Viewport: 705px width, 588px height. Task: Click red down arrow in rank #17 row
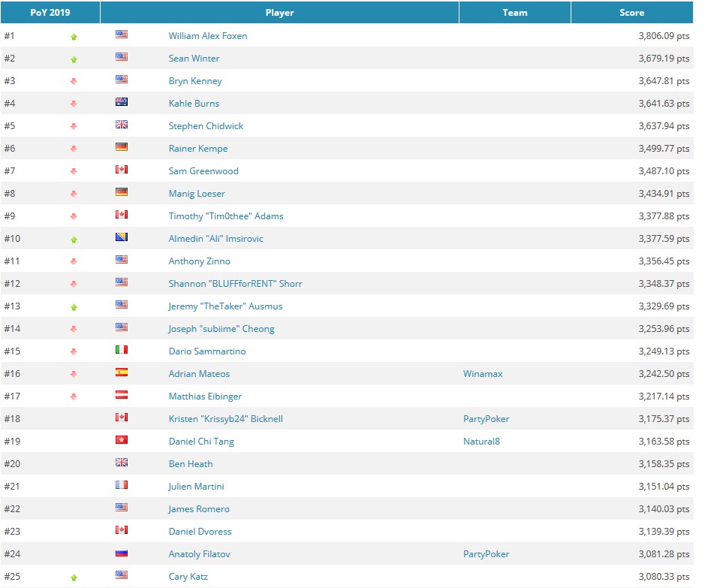[74, 397]
